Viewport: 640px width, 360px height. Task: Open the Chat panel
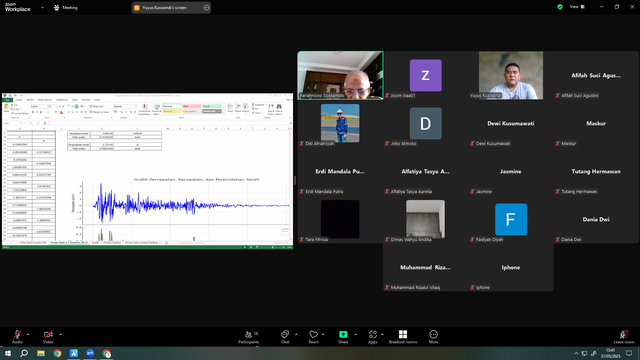[x=285, y=337]
